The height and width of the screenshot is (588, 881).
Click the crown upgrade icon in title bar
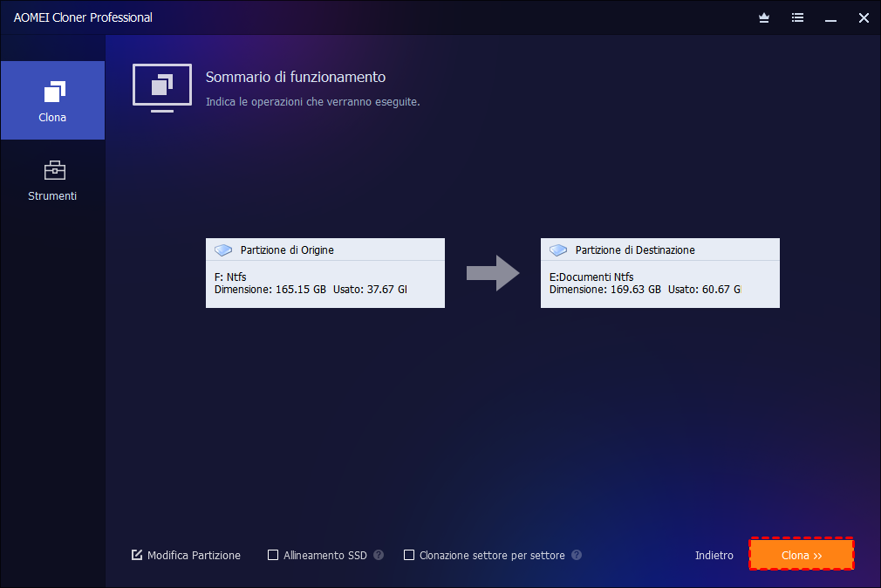(764, 17)
